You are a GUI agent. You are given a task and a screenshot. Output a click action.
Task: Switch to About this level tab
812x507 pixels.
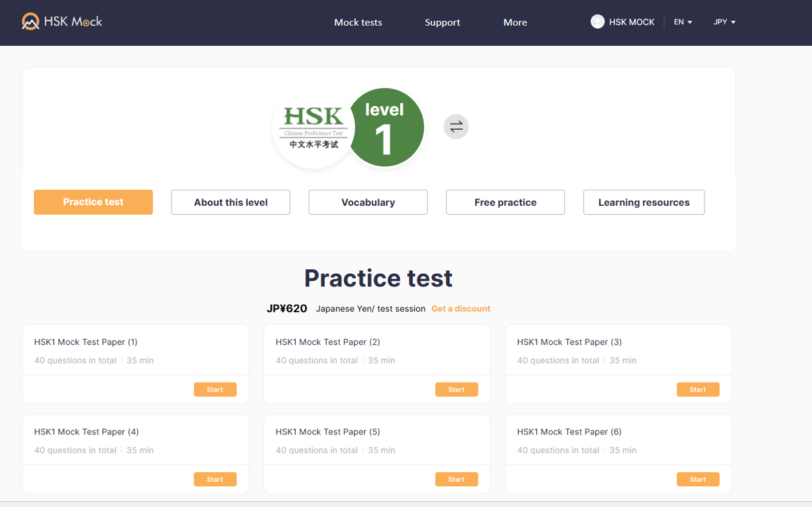coord(230,202)
